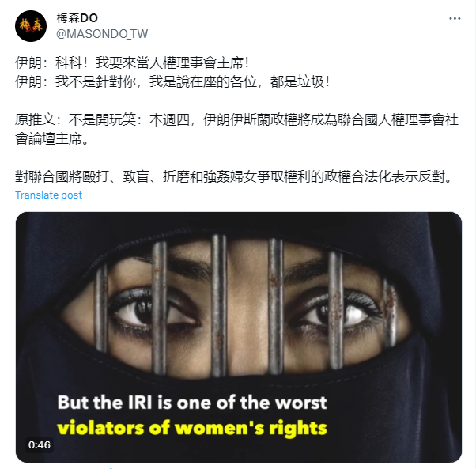Click yellow caption 'violators of women's rights'

(x=192, y=428)
